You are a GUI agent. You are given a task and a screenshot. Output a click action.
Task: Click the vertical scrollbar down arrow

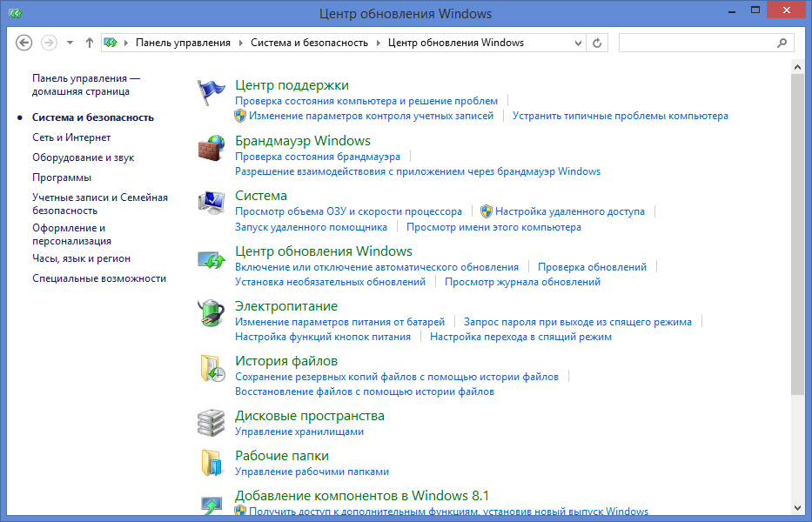click(x=797, y=508)
